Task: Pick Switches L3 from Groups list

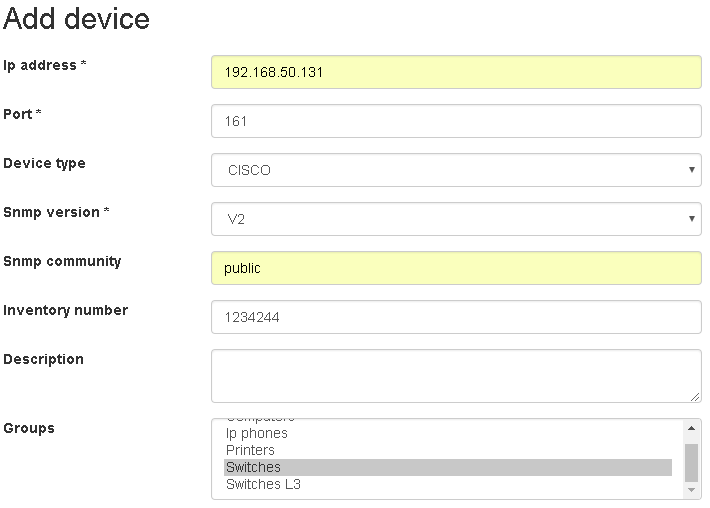Action: point(263,484)
